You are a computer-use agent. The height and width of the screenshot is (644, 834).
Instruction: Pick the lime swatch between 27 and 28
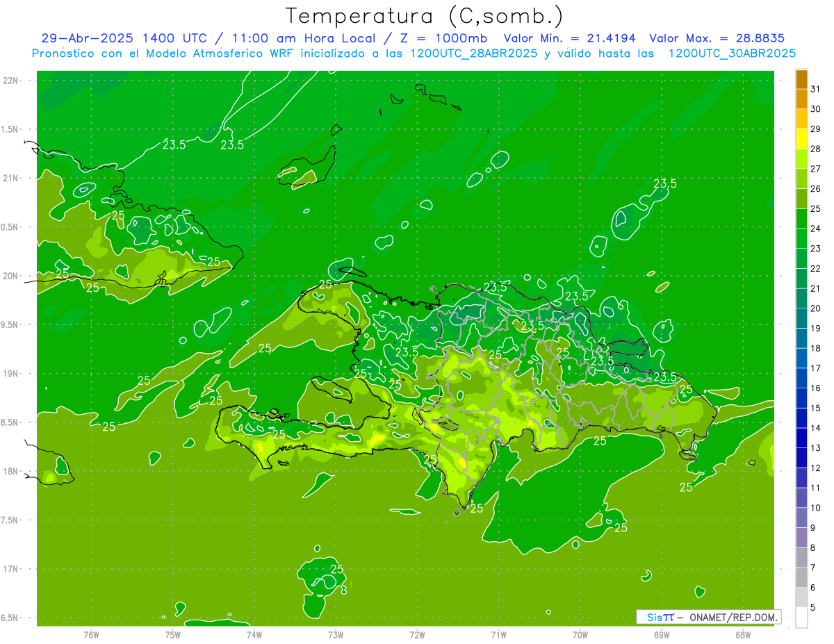coord(801,159)
